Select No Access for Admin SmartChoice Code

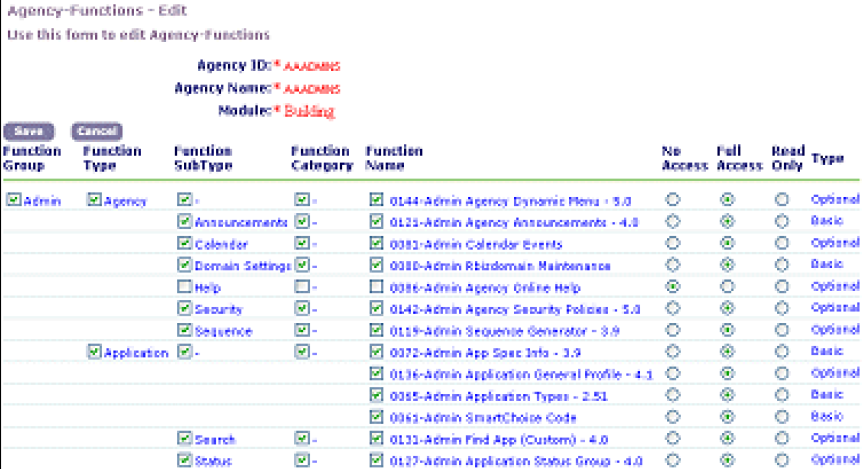click(673, 417)
